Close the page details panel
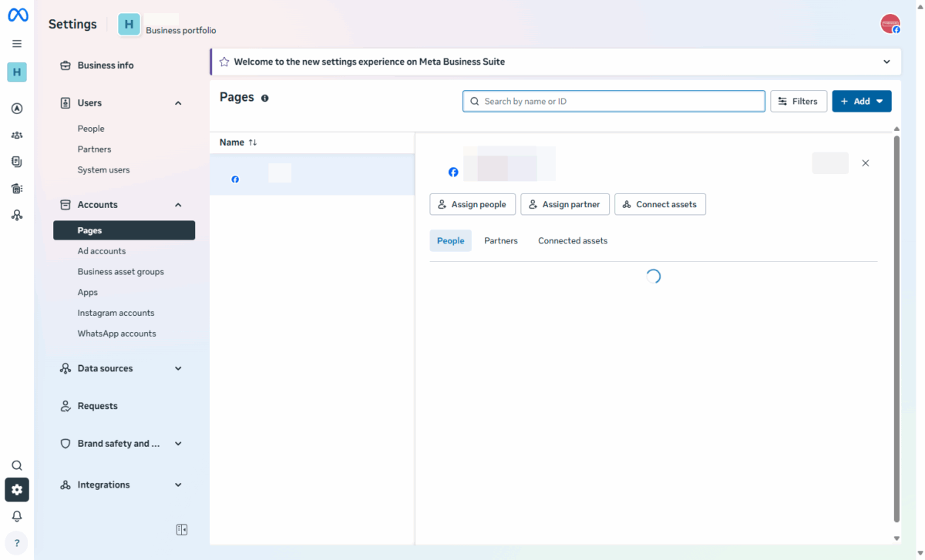 865,163
